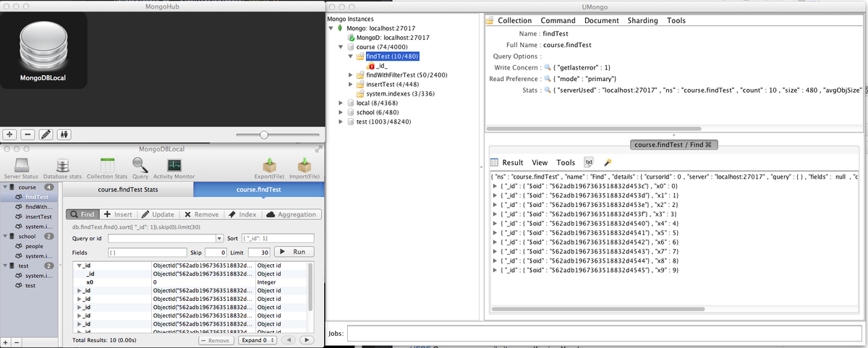Click the edit connection pencil button in MongoHub
868x348 pixels.
click(46, 134)
